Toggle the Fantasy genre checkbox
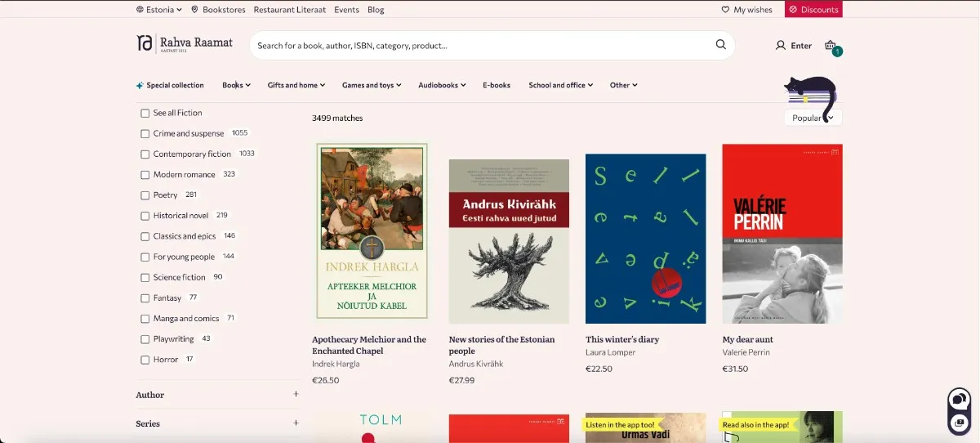The image size is (980, 443). click(x=145, y=298)
